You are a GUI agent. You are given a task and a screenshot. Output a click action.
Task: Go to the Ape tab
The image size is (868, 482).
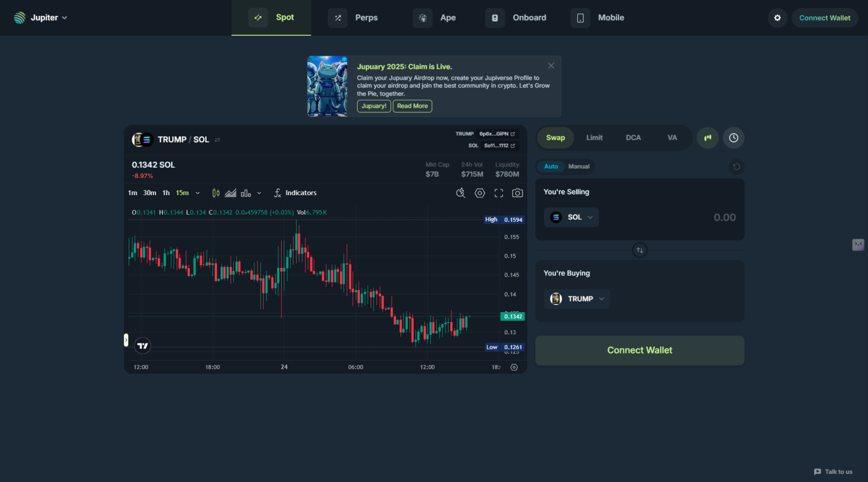point(435,18)
